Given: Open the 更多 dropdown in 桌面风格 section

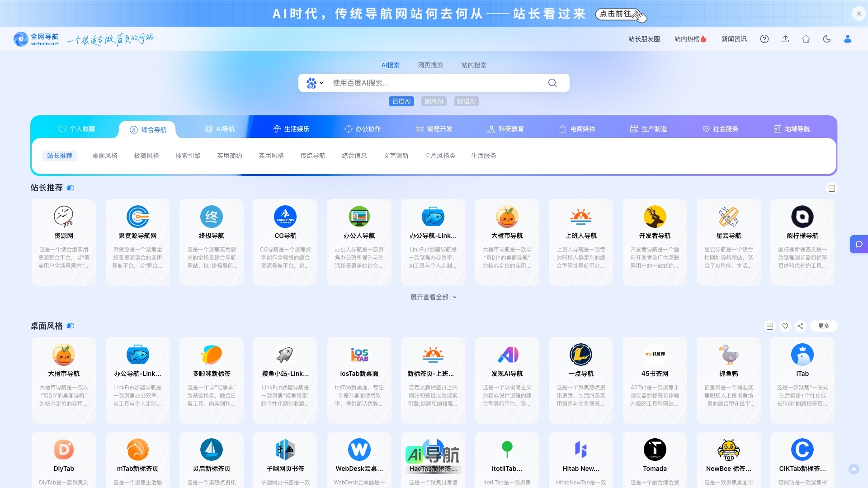Looking at the screenshot, I should (823, 326).
